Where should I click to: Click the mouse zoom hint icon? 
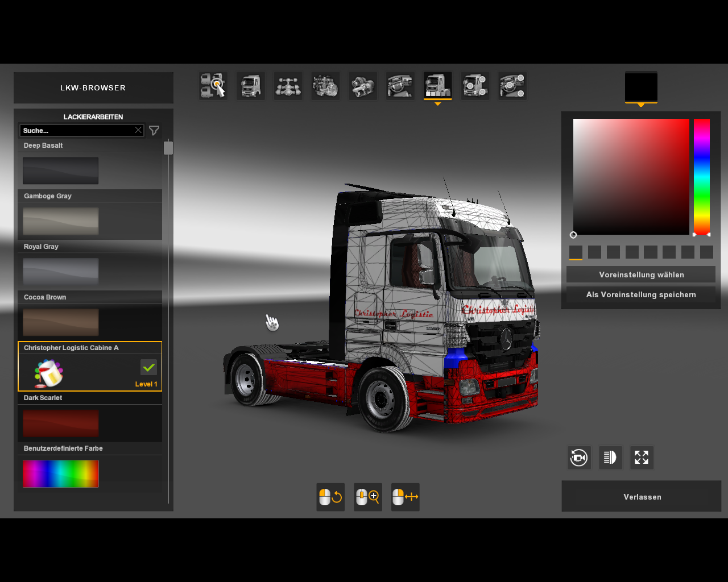[x=368, y=497]
